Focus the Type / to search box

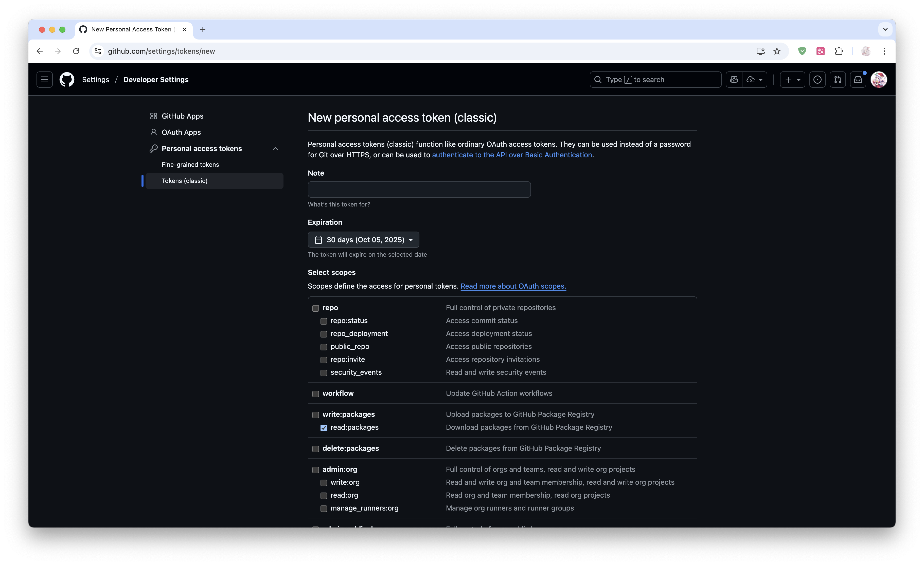point(655,80)
